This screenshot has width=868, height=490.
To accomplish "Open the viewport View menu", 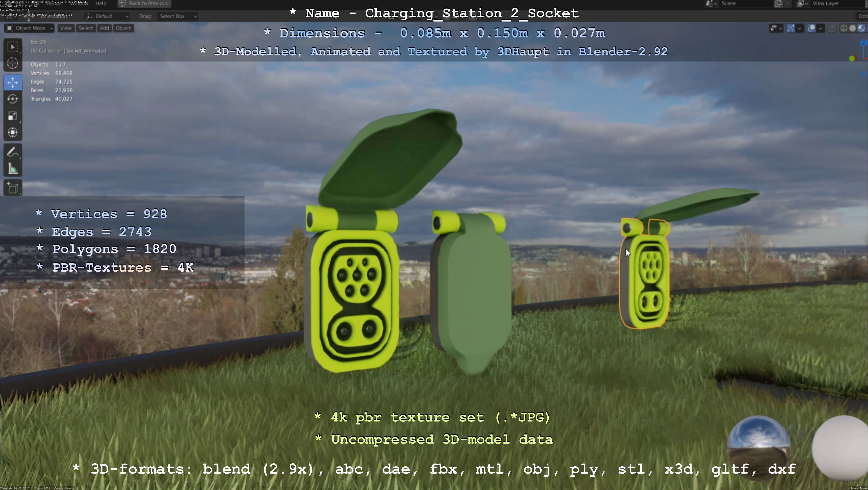I will (x=66, y=28).
